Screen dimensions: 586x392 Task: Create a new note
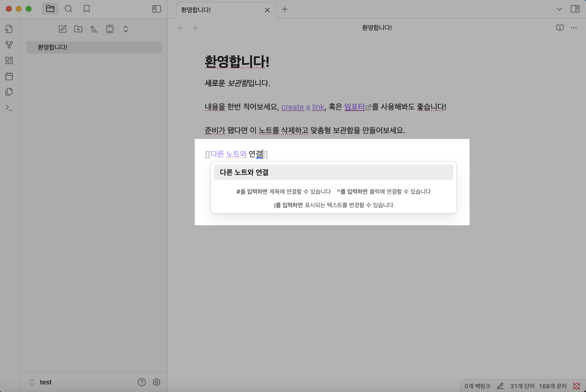[63, 29]
